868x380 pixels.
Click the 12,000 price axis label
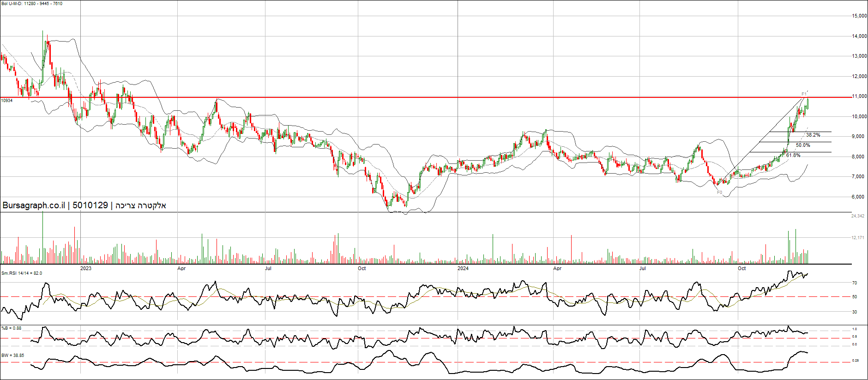(x=859, y=76)
